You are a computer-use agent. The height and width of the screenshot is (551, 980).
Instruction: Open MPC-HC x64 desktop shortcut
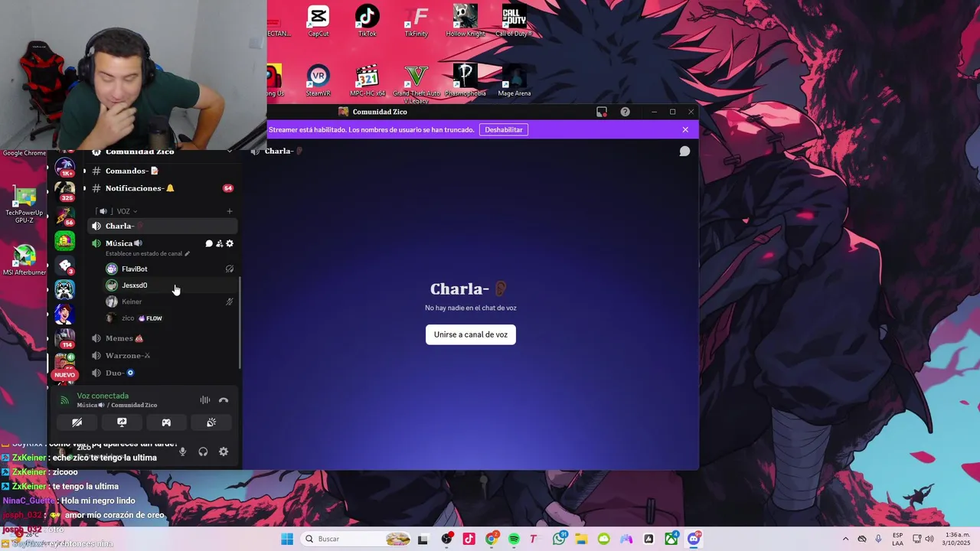point(367,80)
